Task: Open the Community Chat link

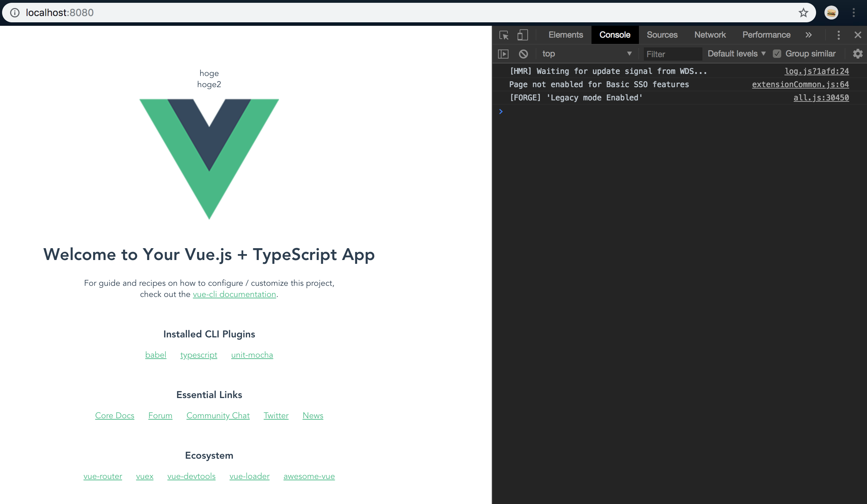Action: (218, 415)
